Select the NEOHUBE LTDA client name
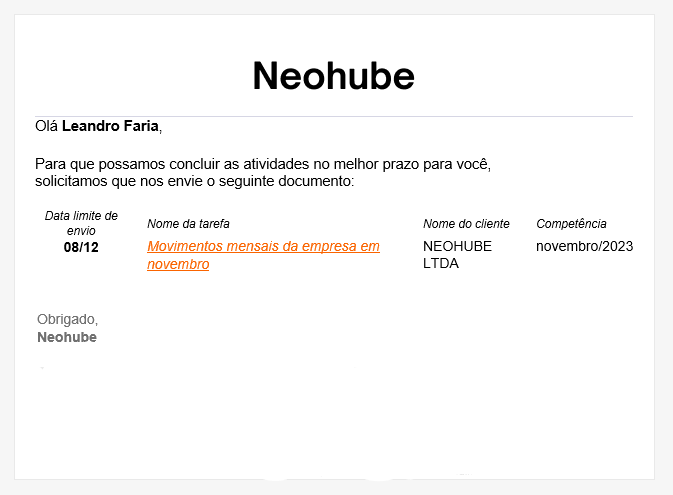The image size is (673, 495). (x=457, y=255)
